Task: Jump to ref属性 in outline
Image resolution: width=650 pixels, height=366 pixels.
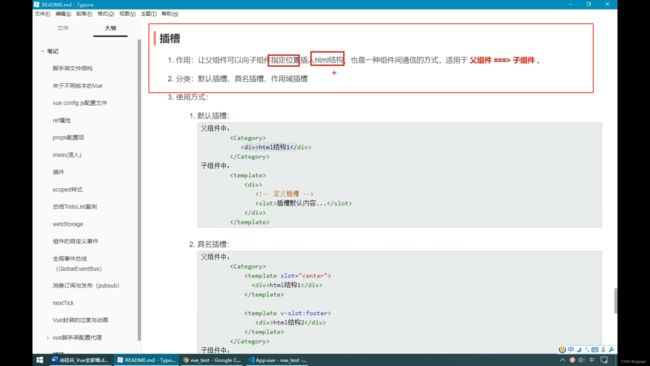Action: (x=61, y=120)
